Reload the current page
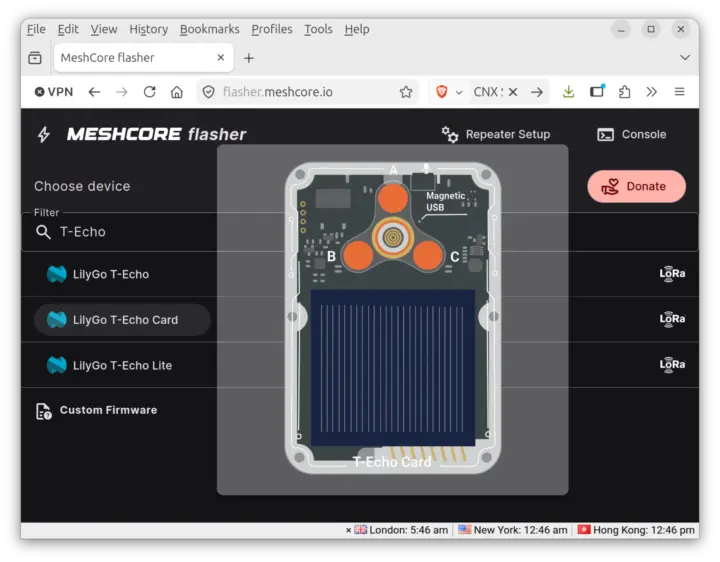The width and height of the screenshot is (720, 562). 149,92
